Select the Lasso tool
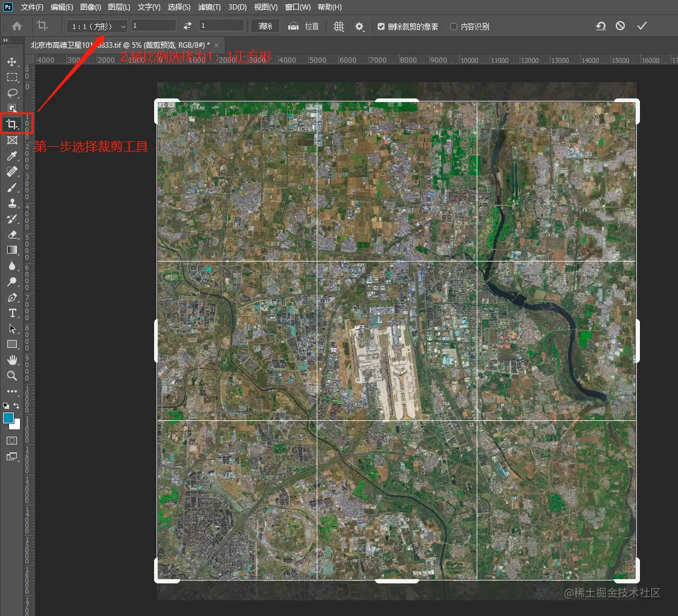This screenshot has width=678, height=616. tap(12, 93)
